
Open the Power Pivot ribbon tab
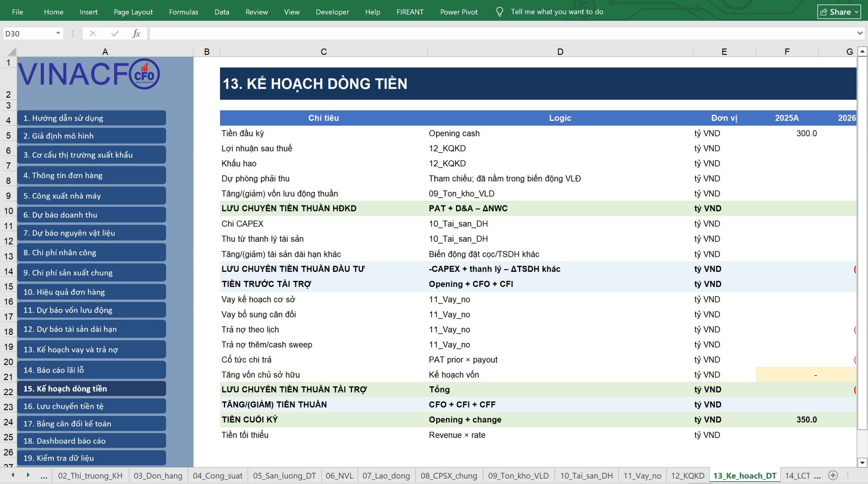[459, 12]
